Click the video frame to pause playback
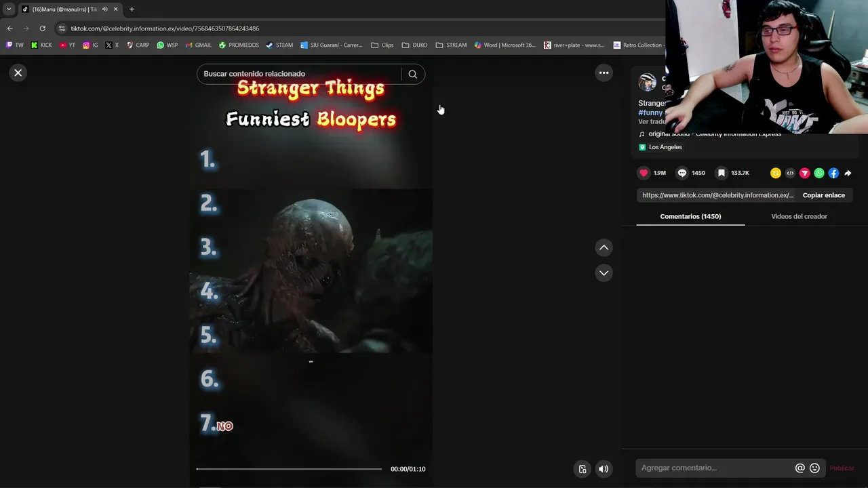 [x=311, y=271]
